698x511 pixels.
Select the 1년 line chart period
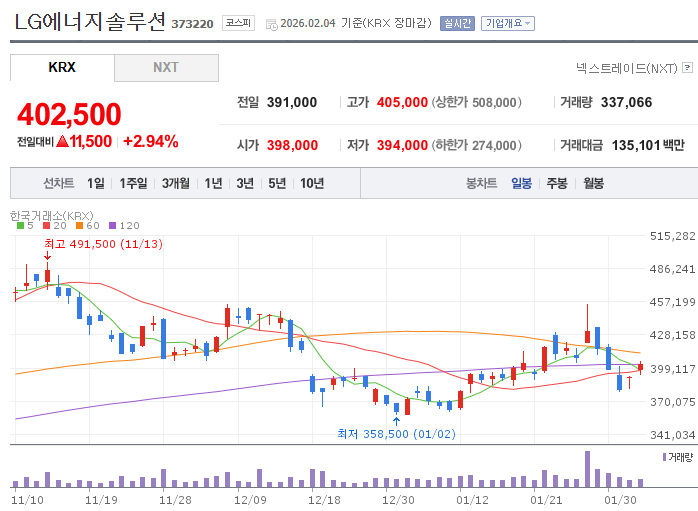213,183
